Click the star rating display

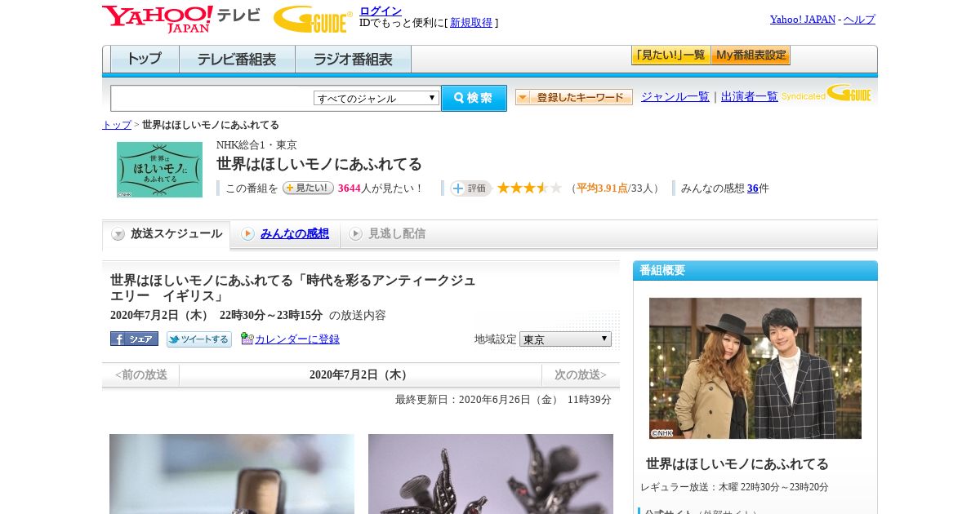pyautogui.click(x=529, y=188)
